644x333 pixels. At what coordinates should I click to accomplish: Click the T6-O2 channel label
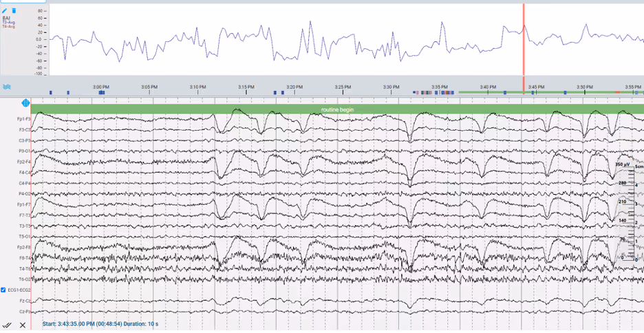[x=24, y=279]
